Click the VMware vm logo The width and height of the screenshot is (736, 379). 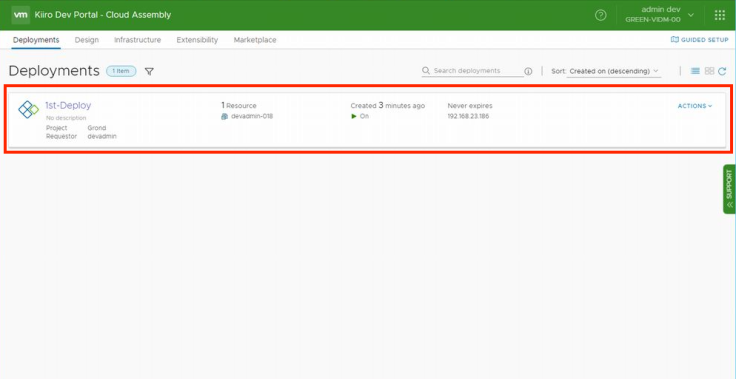coord(21,15)
